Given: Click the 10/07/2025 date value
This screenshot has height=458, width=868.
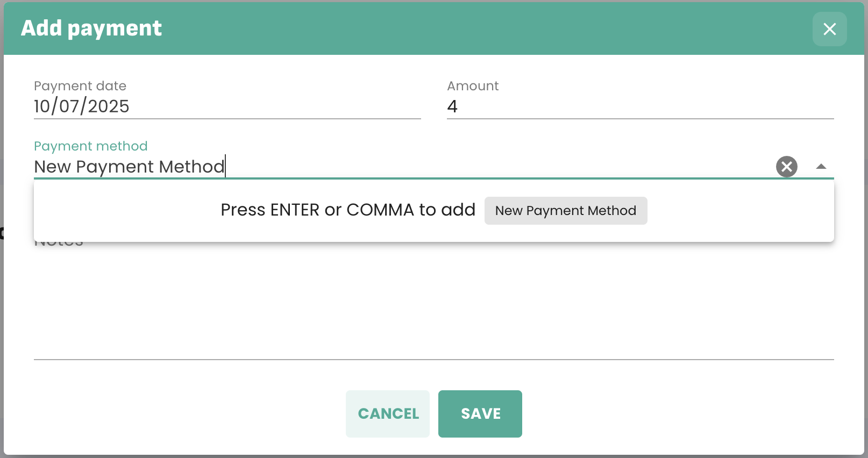Looking at the screenshot, I should [82, 106].
